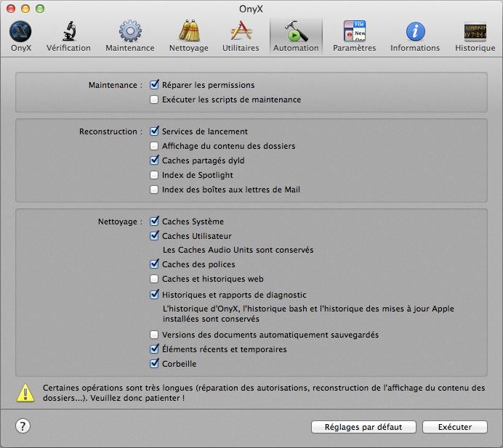The width and height of the screenshot is (503, 448).
Task: Uncheck Éléments récents et temporaires
Action: [x=154, y=349]
